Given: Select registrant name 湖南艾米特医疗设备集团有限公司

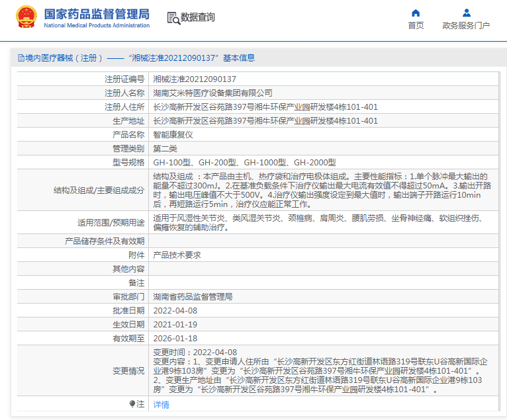Looking at the screenshot, I should pos(212,93).
